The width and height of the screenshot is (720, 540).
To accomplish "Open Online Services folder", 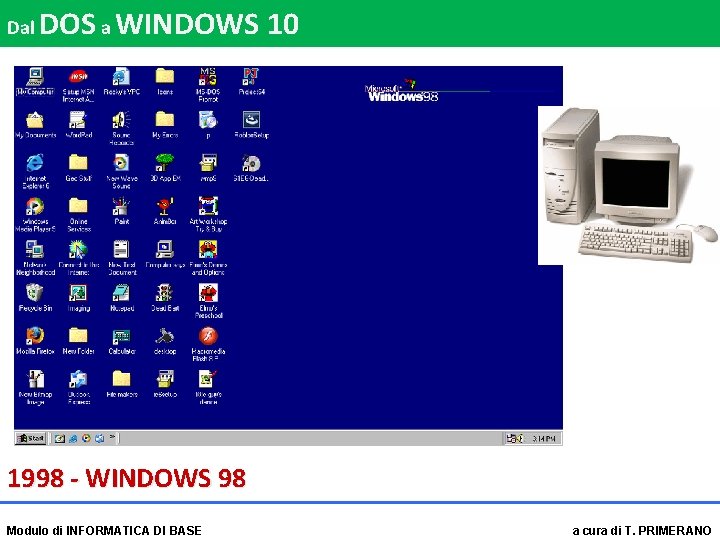I will pos(79,214).
